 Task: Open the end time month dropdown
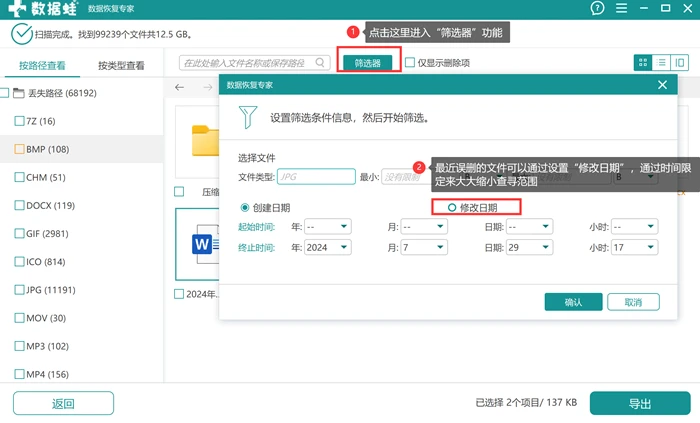click(x=424, y=247)
